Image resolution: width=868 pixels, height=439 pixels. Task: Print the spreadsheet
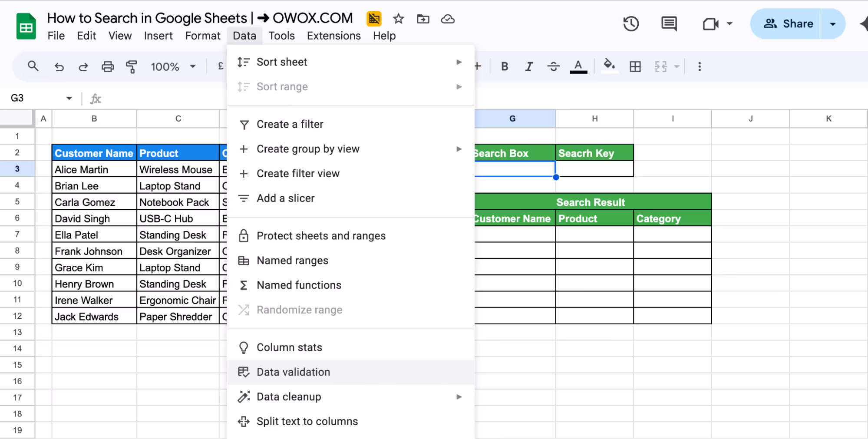click(107, 66)
